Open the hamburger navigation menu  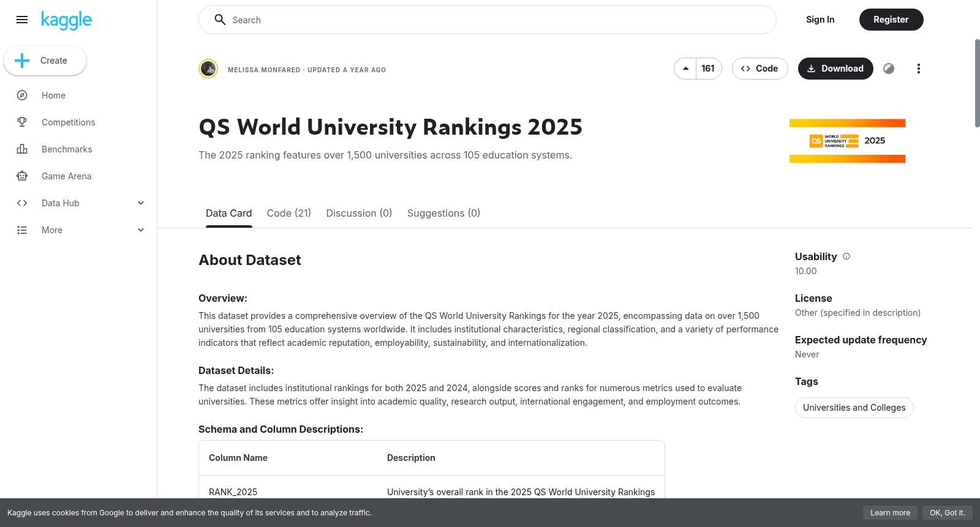click(x=22, y=20)
